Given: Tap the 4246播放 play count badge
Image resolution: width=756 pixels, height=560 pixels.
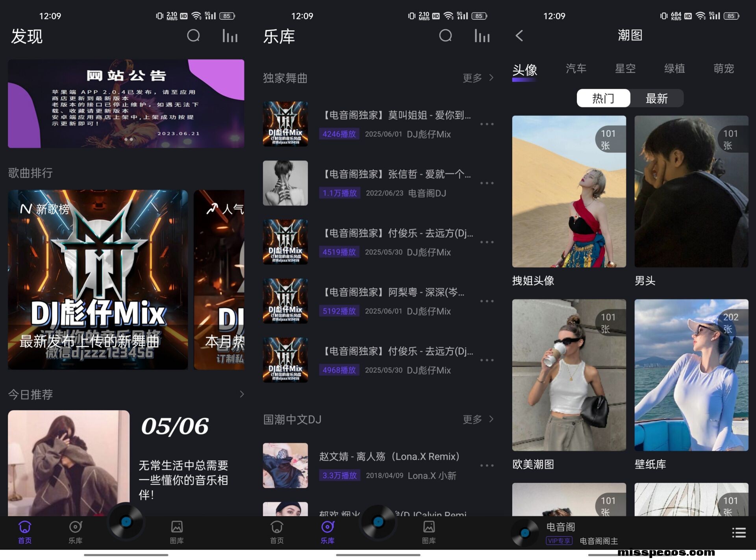Looking at the screenshot, I should coord(339,134).
